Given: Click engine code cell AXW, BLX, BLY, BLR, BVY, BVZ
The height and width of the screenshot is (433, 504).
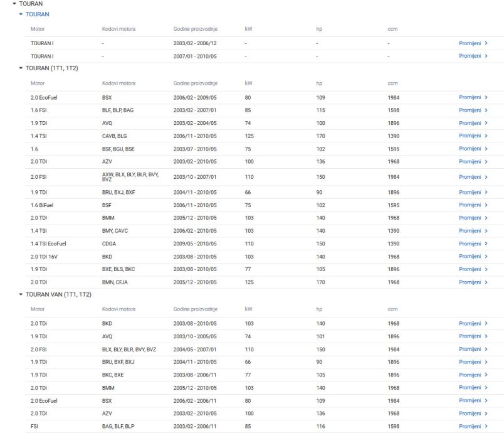Looking at the screenshot, I should click(x=130, y=177).
